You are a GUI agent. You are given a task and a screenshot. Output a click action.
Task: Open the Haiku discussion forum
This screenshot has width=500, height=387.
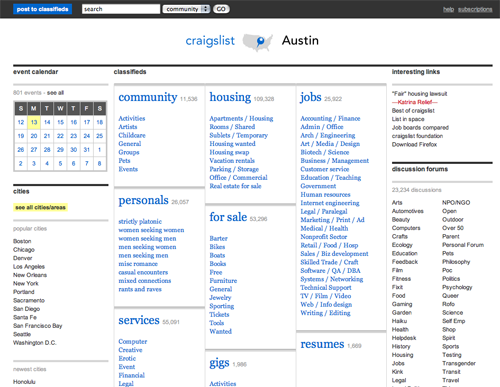399,321
